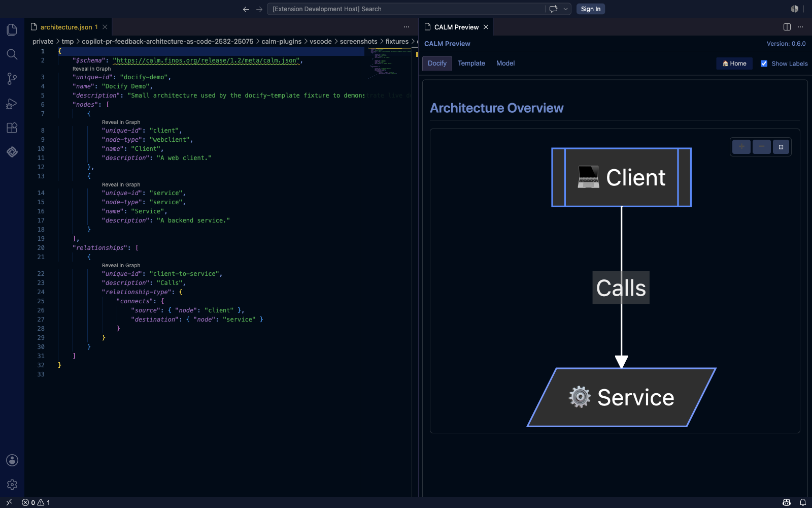Click Reveal in Graph above client-to-service
The height and width of the screenshot is (508, 812).
121,266
